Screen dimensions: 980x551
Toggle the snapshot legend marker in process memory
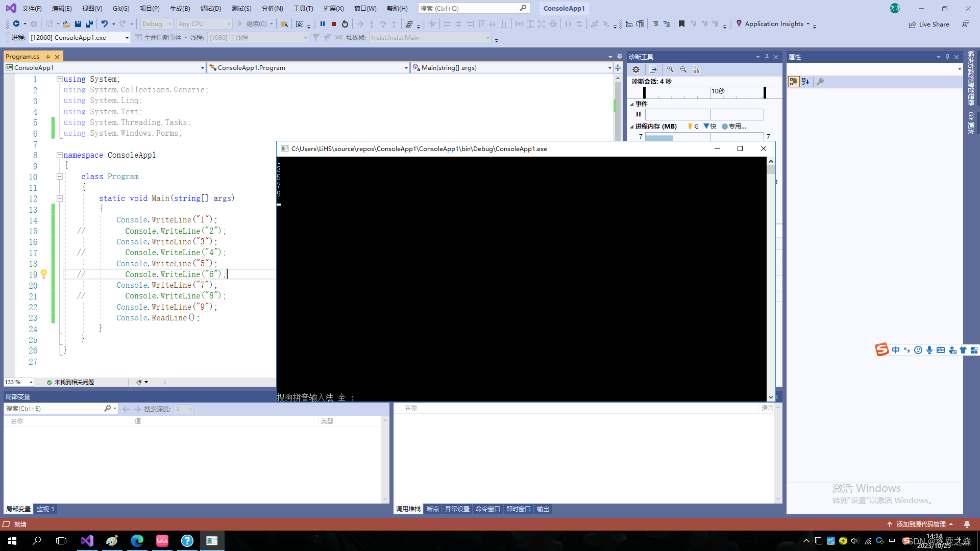tap(706, 126)
